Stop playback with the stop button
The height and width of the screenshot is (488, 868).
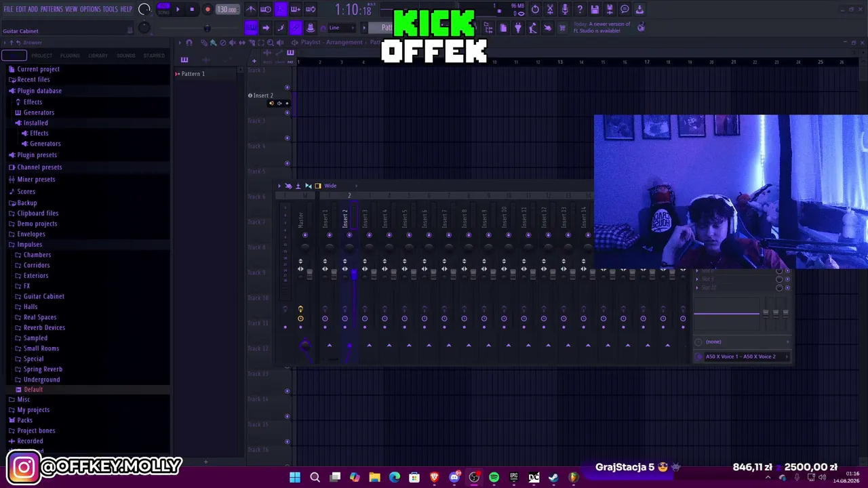pos(192,9)
